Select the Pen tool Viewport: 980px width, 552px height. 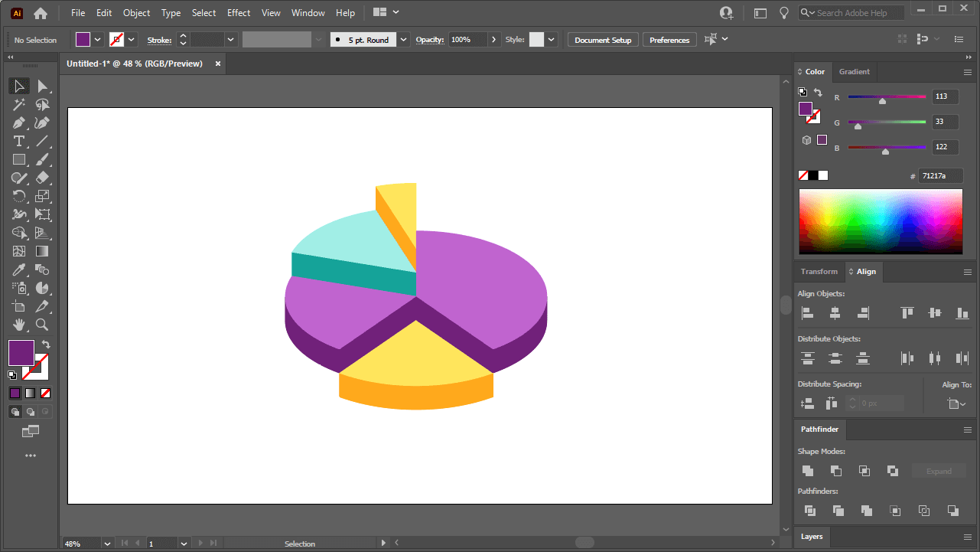coord(19,123)
